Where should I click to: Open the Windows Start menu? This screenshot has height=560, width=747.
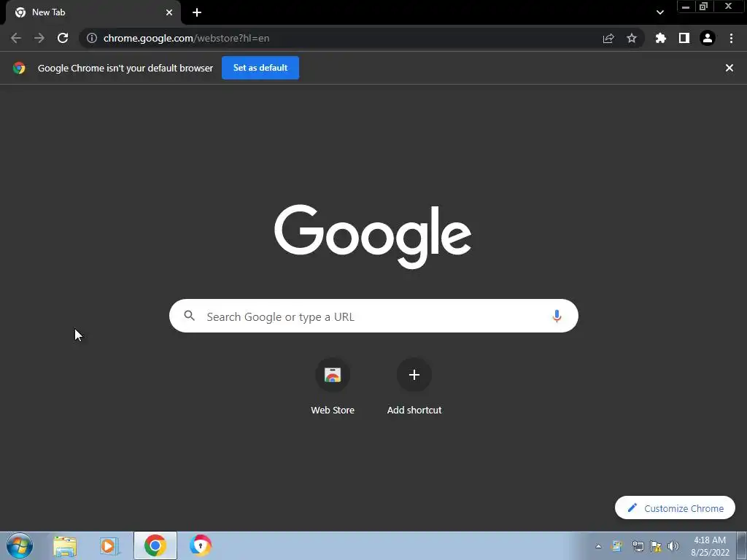click(20, 545)
